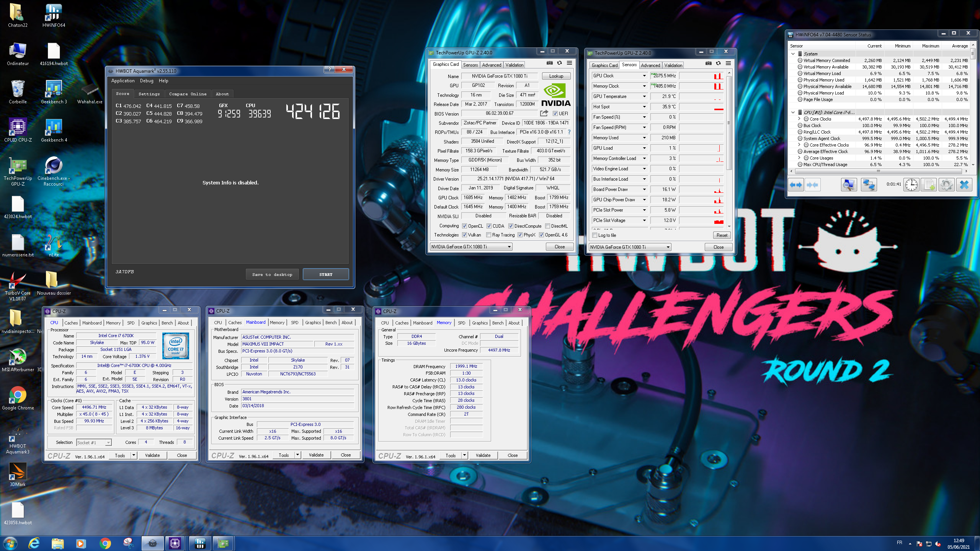Toggle Ray Tracing checkbox in GPU-Z
Image resolution: width=980 pixels, height=551 pixels.
[488, 235]
